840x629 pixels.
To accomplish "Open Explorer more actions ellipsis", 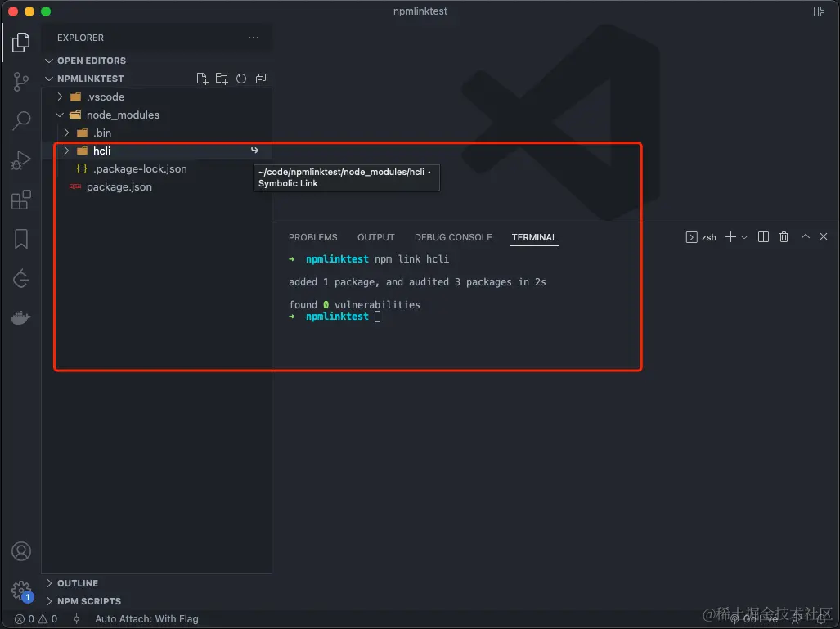I will pyautogui.click(x=254, y=38).
